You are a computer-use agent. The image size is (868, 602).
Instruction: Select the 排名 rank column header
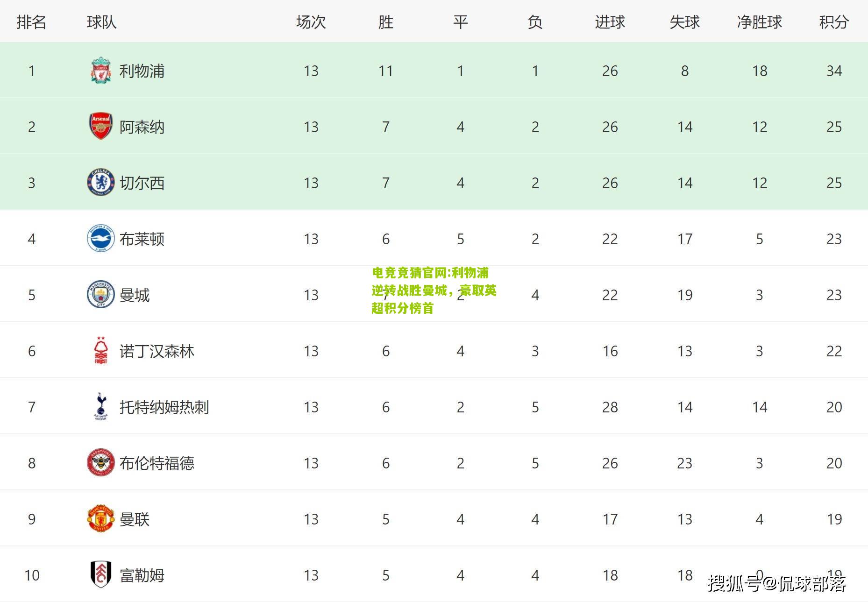tap(31, 22)
